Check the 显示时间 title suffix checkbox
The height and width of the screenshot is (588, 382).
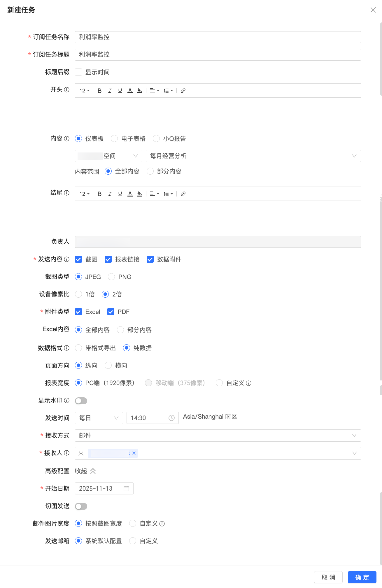click(78, 72)
